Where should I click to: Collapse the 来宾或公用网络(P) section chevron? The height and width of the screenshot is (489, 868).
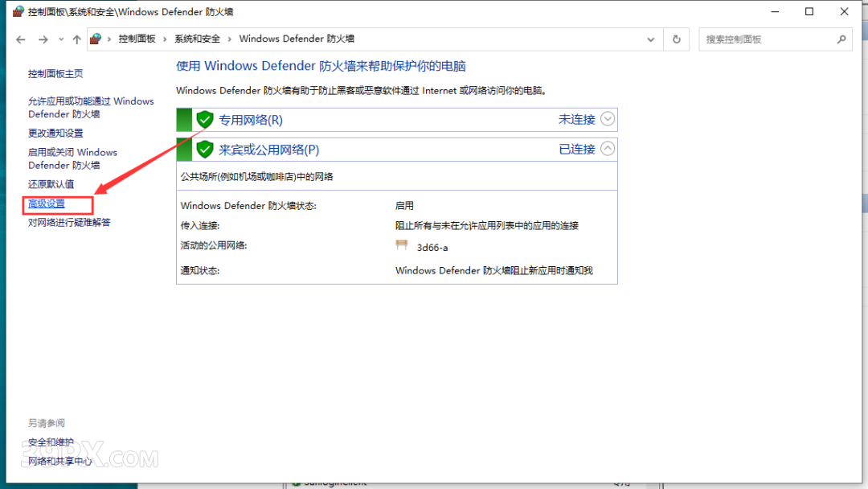608,149
